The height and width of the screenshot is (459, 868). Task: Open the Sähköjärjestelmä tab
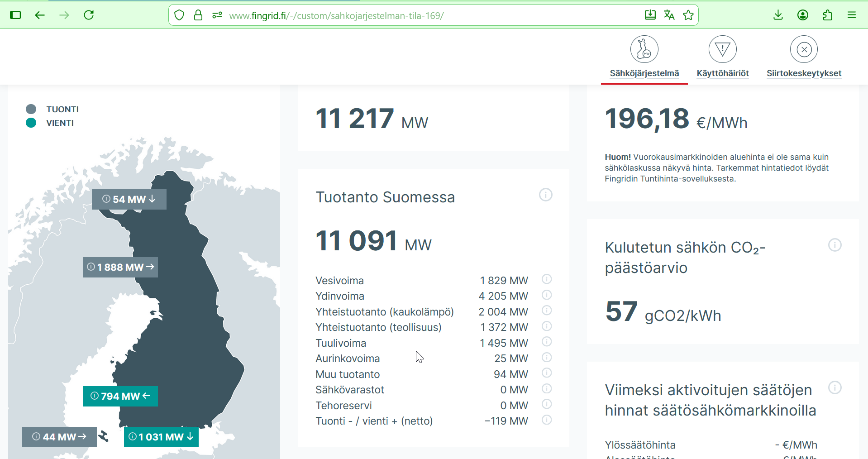(x=644, y=57)
